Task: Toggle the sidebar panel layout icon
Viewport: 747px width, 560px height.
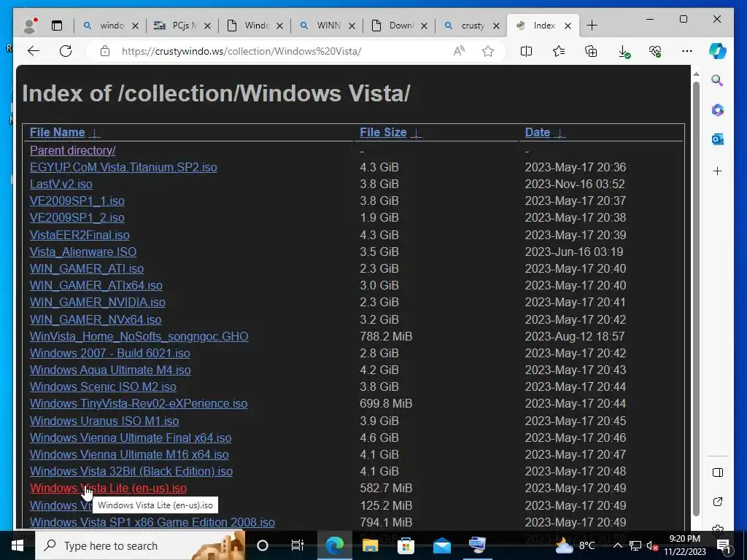Action: pyautogui.click(x=718, y=472)
